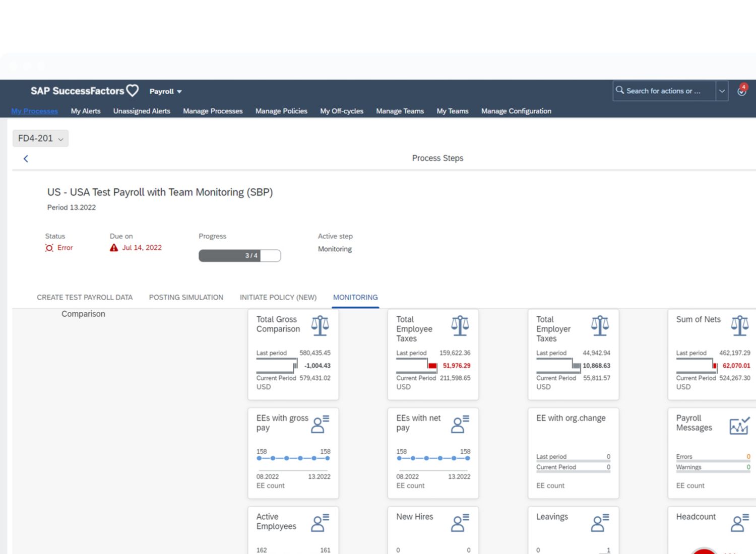Screen dimensions: 756x554
Task: Open the My Alerts page
Action: [86, 111]
